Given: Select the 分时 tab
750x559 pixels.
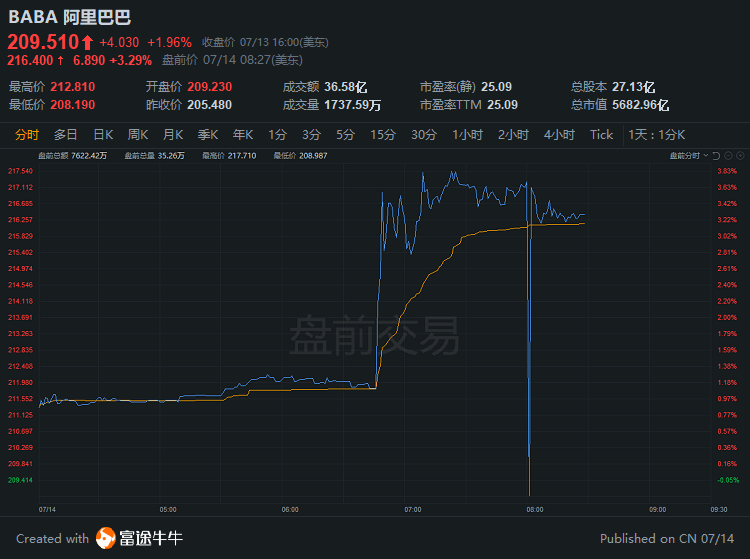Looking at the screenshot, I should tap(27, 135).
